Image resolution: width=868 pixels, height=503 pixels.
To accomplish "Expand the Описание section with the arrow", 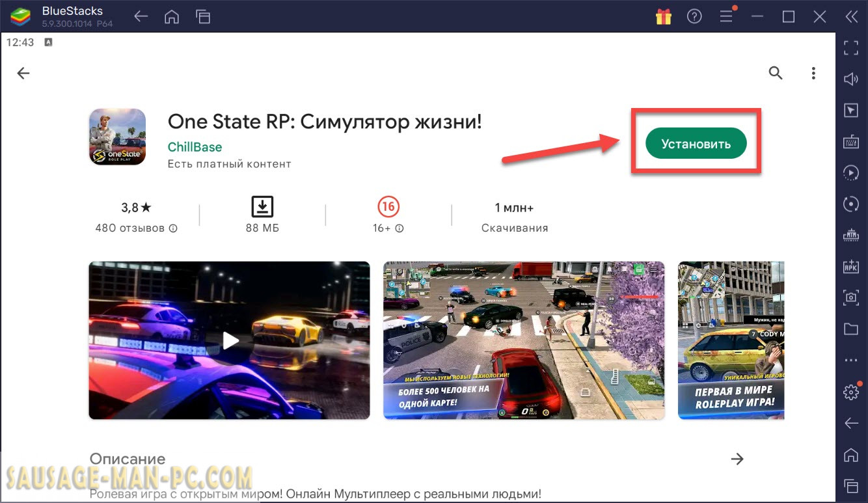I will (737, 459).
